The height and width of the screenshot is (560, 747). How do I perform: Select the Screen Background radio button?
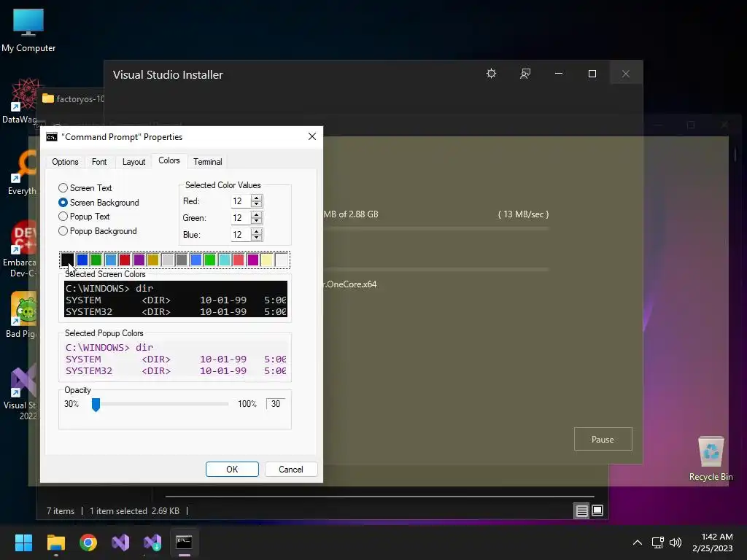click(98, 203)
